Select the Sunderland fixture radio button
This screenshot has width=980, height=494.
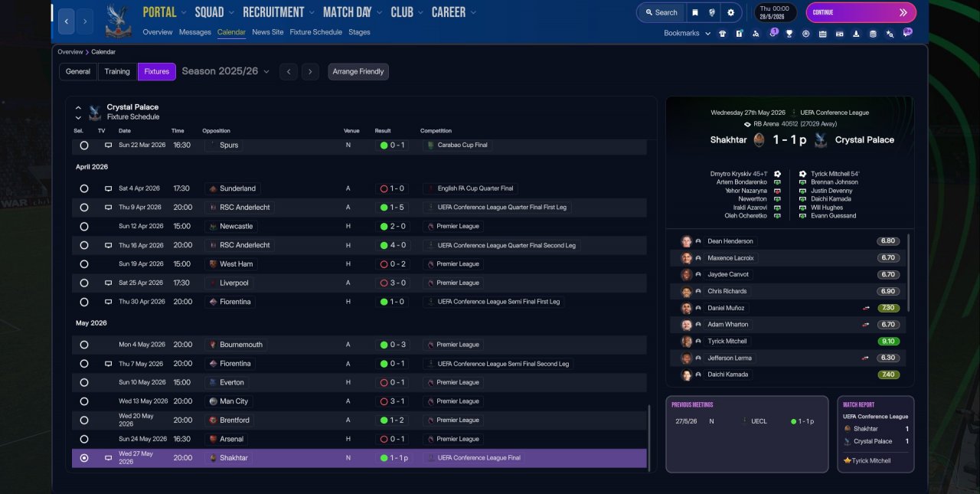pos(84,188)
